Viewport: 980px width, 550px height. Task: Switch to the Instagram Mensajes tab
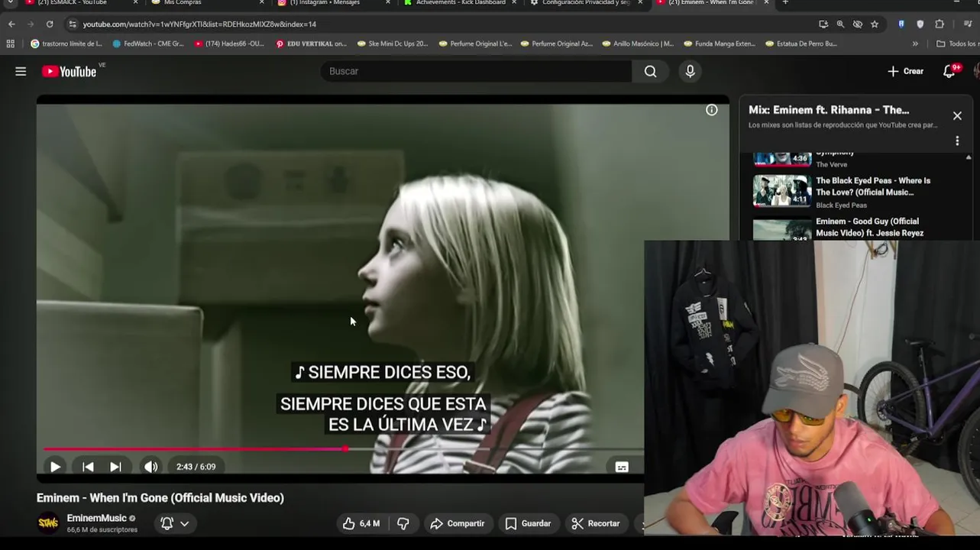325,3
